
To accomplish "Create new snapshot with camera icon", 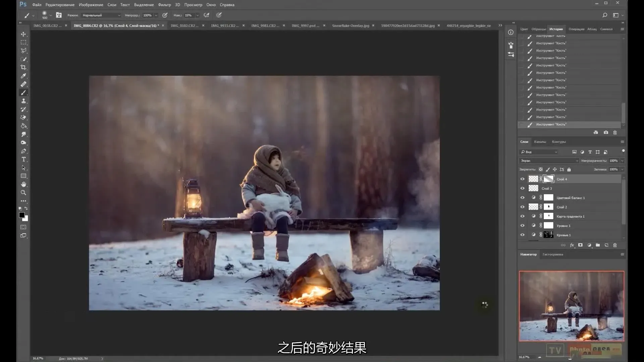I will (606, 132).
